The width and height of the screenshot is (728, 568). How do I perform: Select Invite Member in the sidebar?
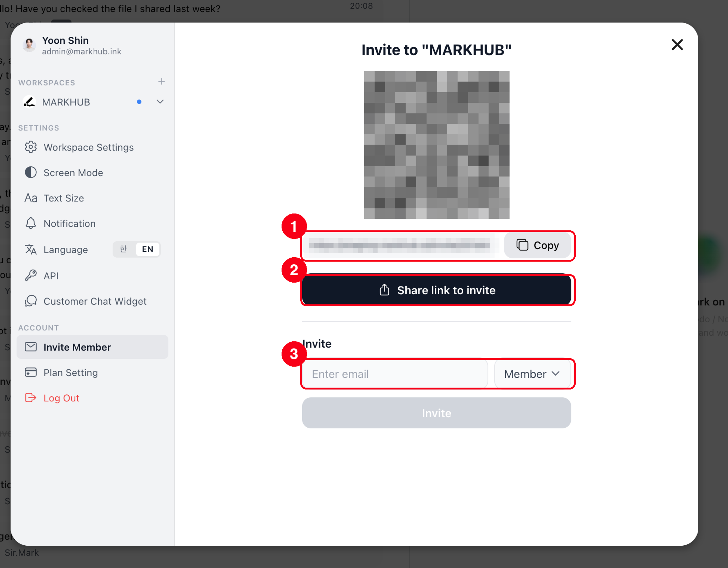pos(92,347)
